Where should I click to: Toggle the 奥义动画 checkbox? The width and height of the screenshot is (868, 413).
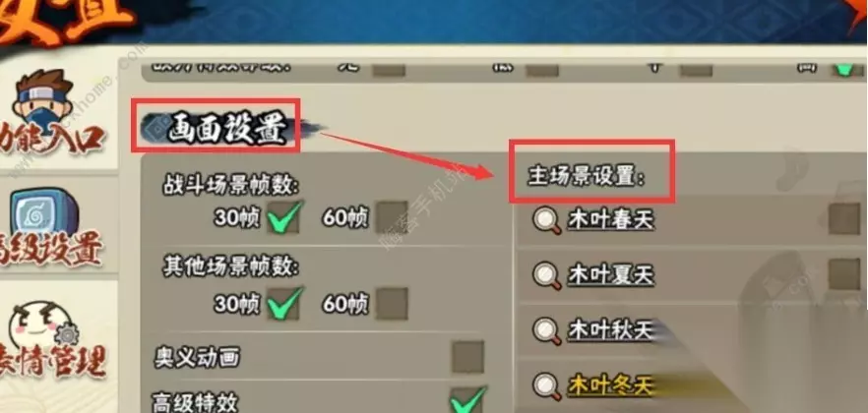click(x=467, y=357)
